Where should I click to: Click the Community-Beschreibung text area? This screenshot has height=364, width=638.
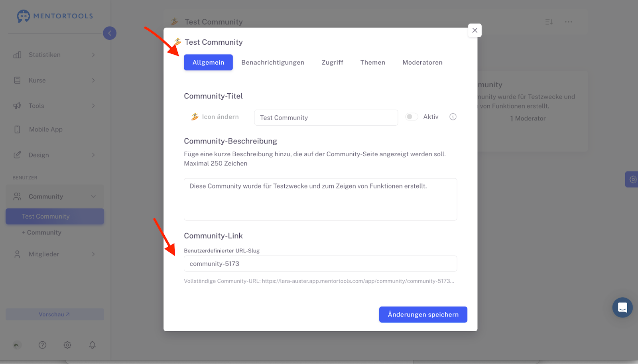tap(320, 199)
